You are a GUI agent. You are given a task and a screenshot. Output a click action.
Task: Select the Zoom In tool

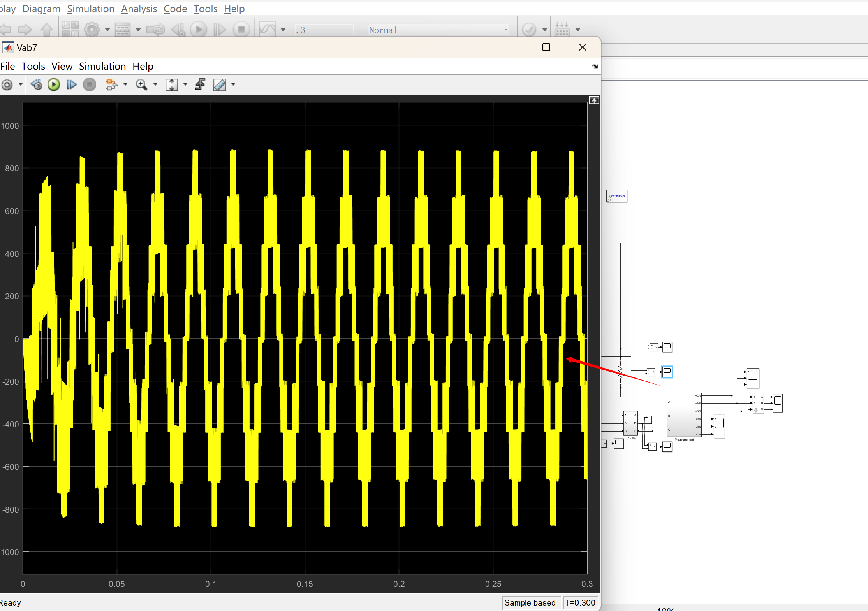click(x=141, y=84)
